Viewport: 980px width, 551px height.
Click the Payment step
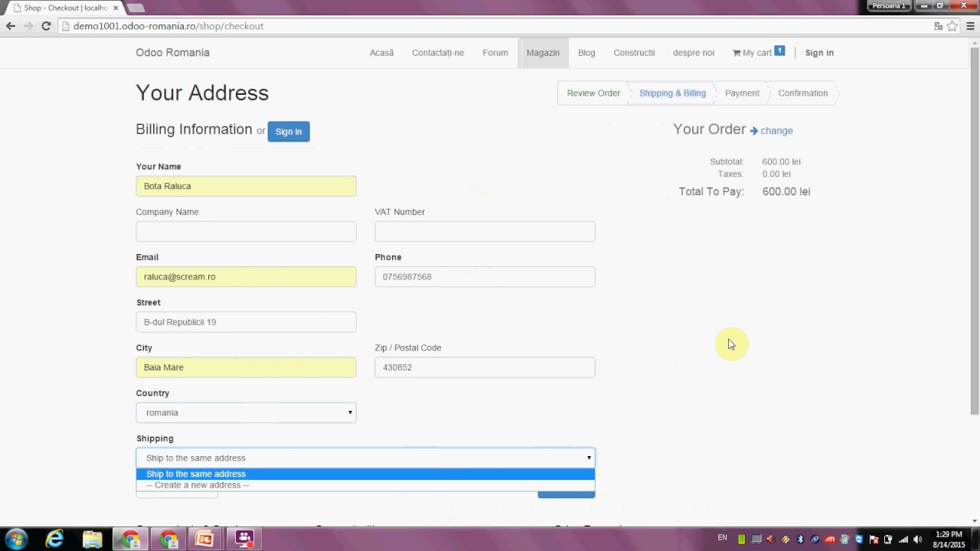click(742, 93)
